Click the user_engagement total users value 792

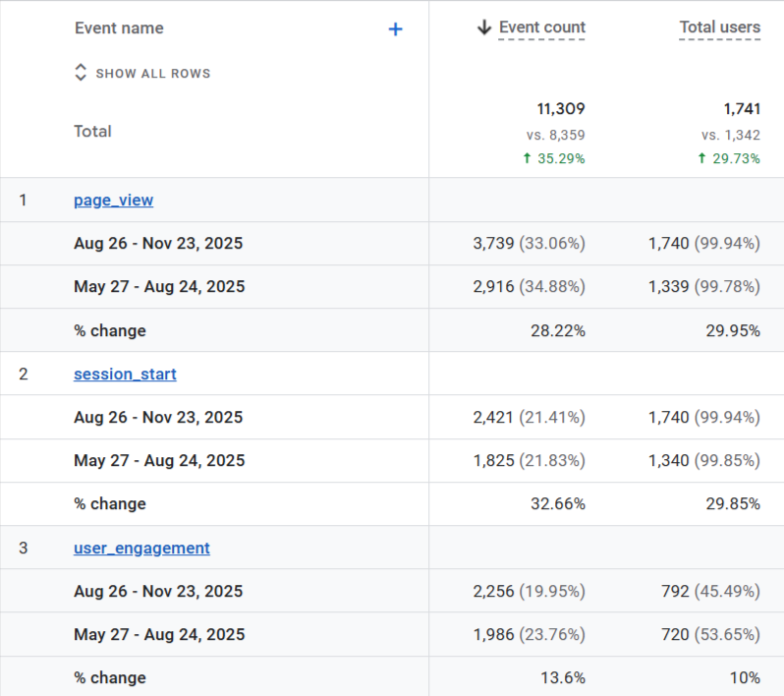675,591
